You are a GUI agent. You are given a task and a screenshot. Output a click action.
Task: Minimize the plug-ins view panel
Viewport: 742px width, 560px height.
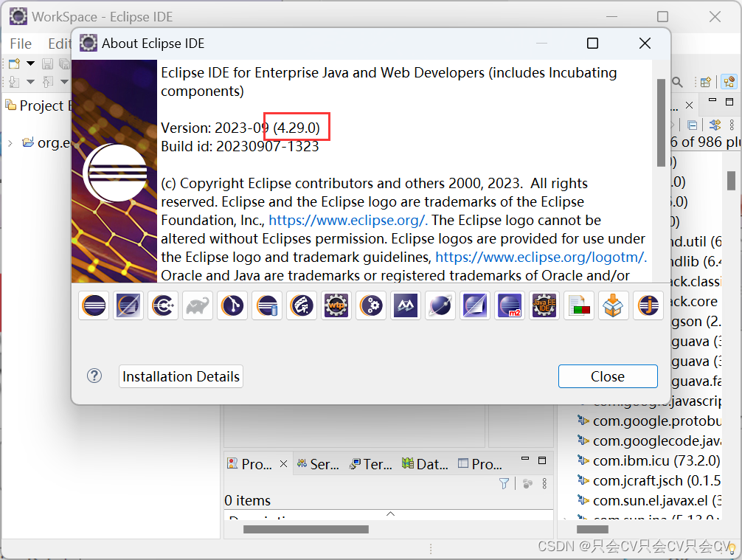tap(712, 100)
